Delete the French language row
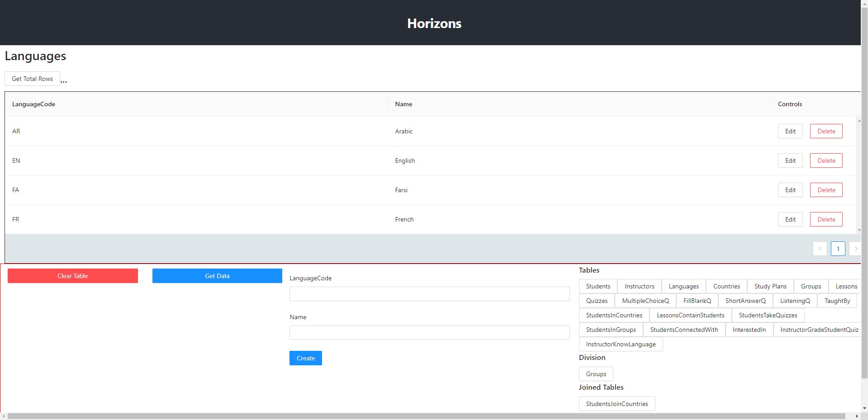Viewport: 868px width, 420px height. 826,219
